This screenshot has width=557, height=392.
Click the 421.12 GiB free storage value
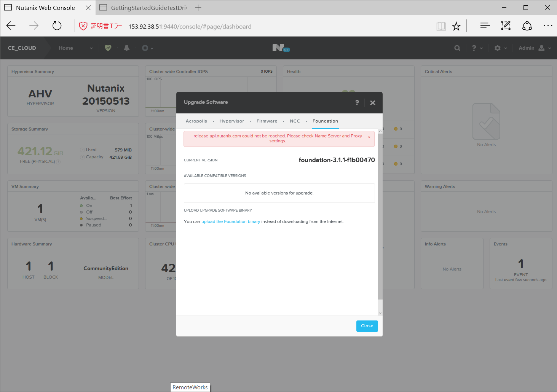[40, 151]
